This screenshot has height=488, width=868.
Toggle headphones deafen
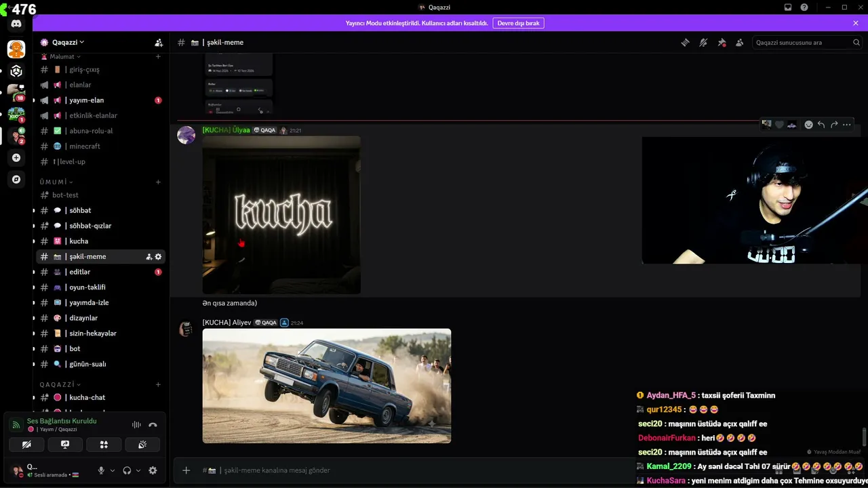(127, 470)
